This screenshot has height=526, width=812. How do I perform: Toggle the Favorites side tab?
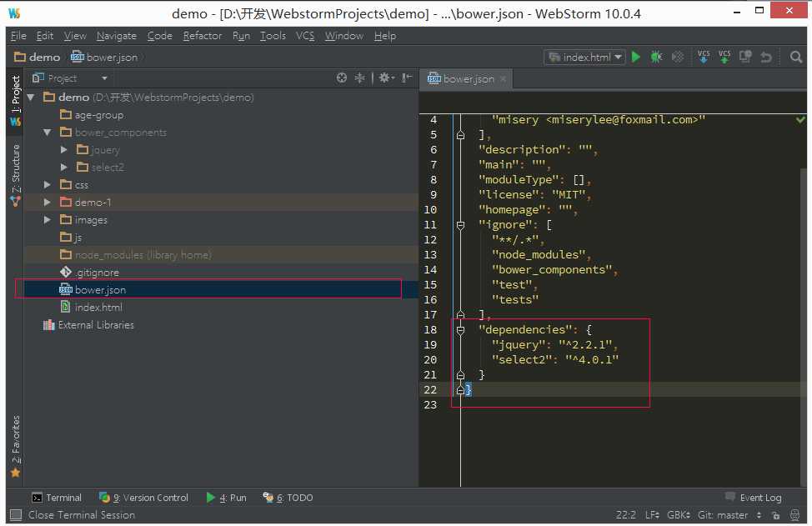coord(16,446)
